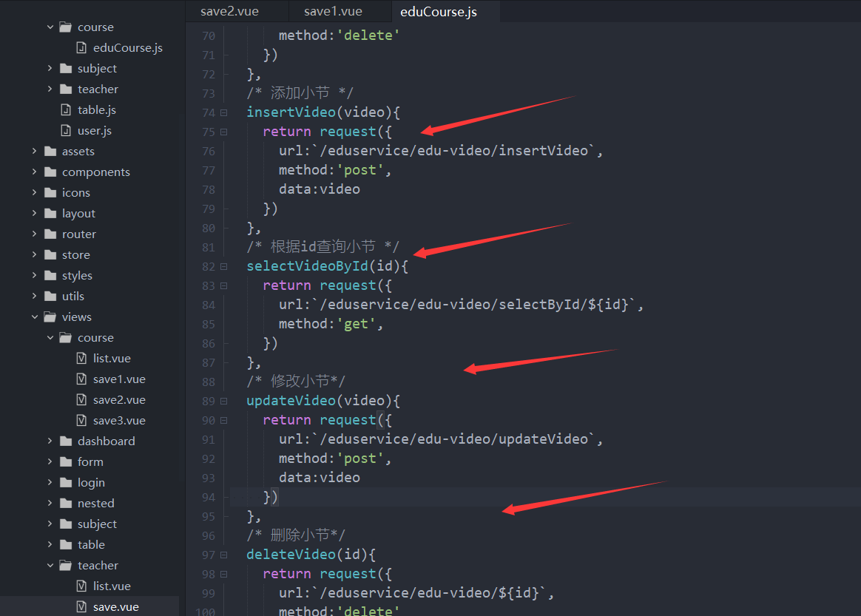The width and height of the screenshot is (861, 616).
Task: Click the views open-folder icon
Action: pos(50,317)
